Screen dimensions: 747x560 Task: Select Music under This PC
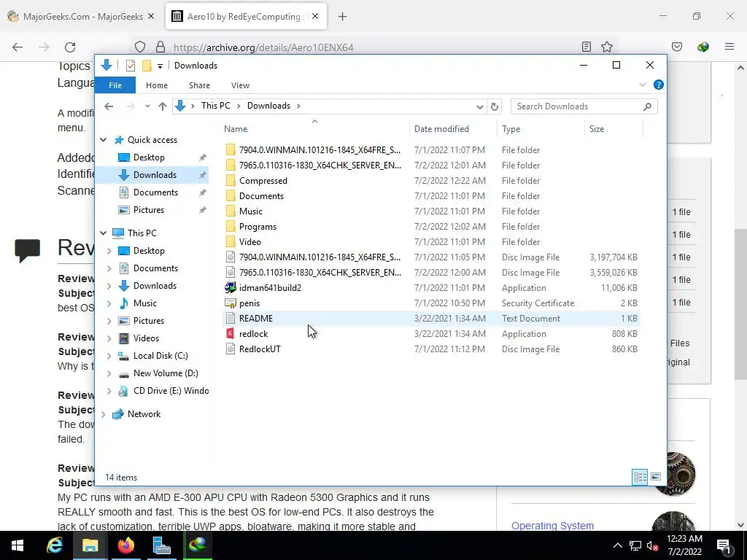point(145,303)
